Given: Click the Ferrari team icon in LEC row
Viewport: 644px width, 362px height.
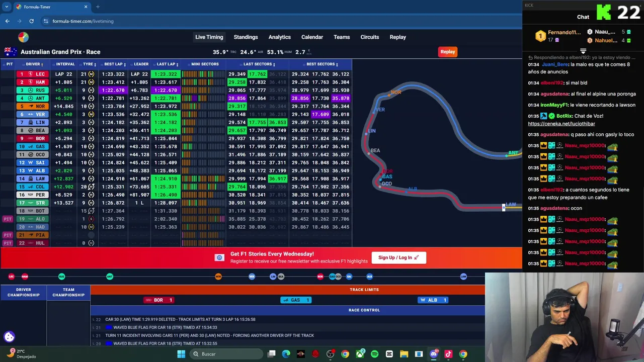Looking at the screenshot, I should [x=30, y=74].
